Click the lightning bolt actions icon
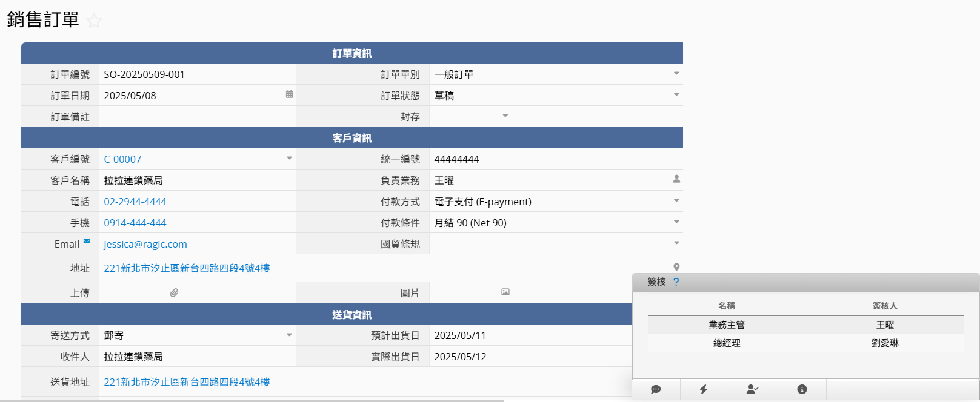The image size is (980, 402). 704,389
